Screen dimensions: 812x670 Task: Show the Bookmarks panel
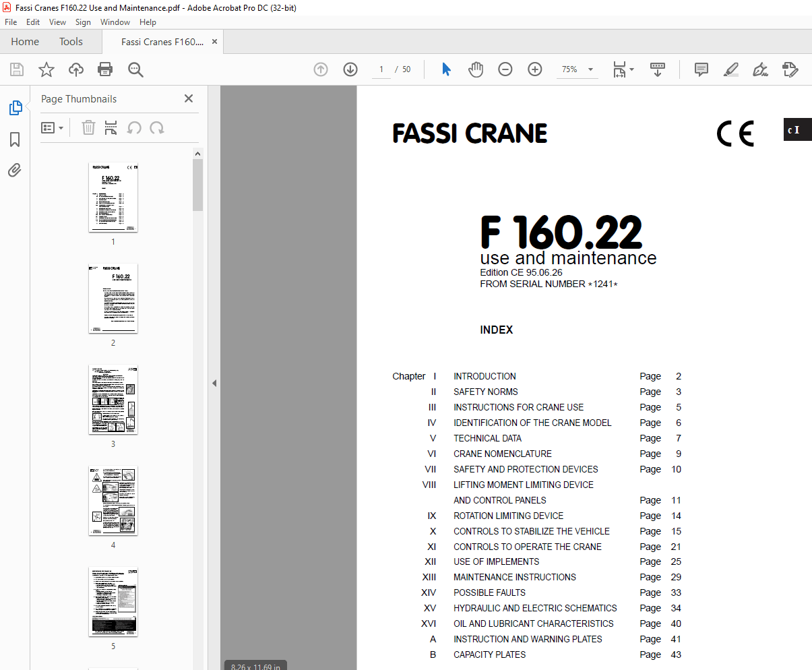[x=15, y=140]
